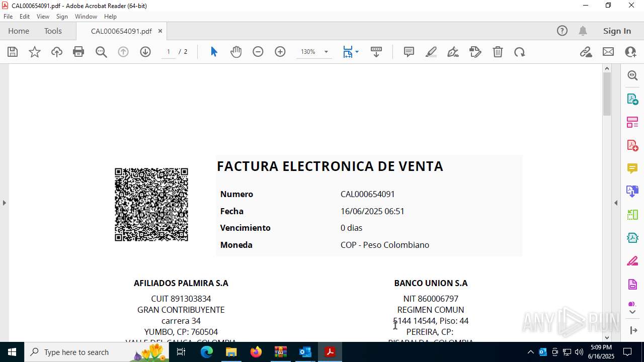
Task: Open the right-pane search magnifier tool
Action: point(632,75)
